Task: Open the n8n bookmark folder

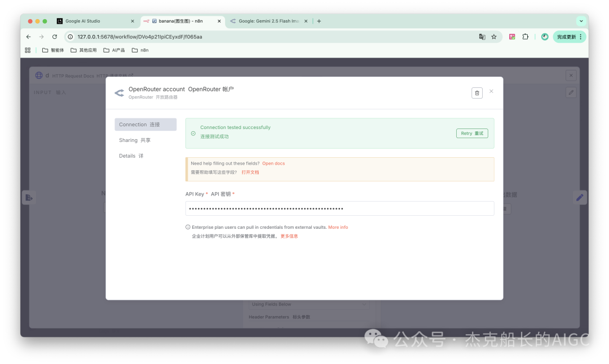Action: point(140,50)
